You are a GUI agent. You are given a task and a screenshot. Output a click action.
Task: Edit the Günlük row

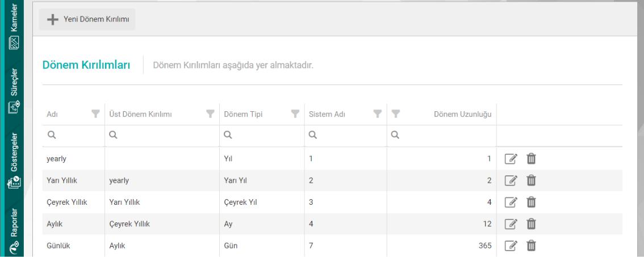[511, 246]
